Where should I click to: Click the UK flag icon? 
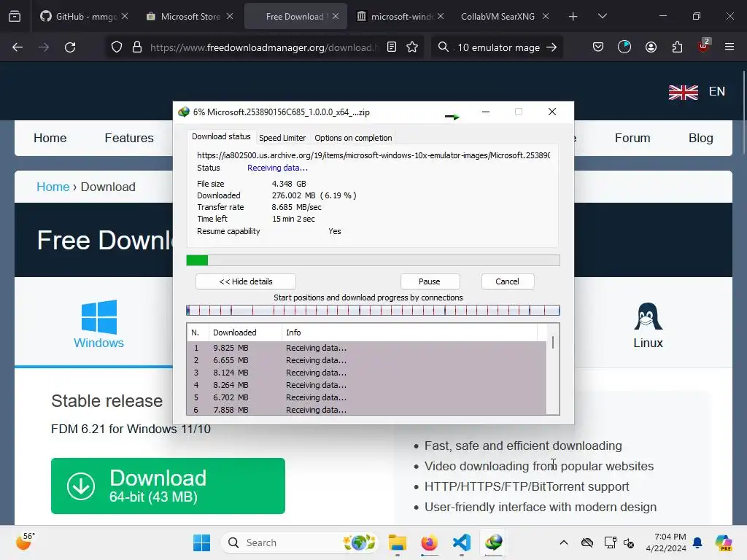(683, 93)
